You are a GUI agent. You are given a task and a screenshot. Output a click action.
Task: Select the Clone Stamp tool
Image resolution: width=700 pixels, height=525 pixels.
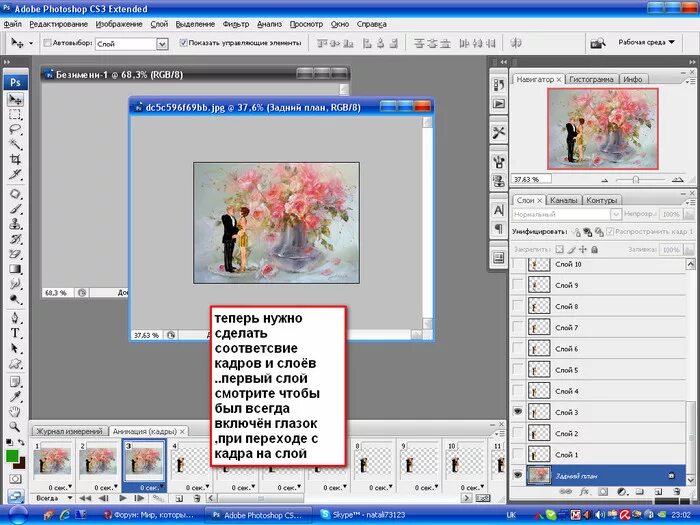(15, 224)
